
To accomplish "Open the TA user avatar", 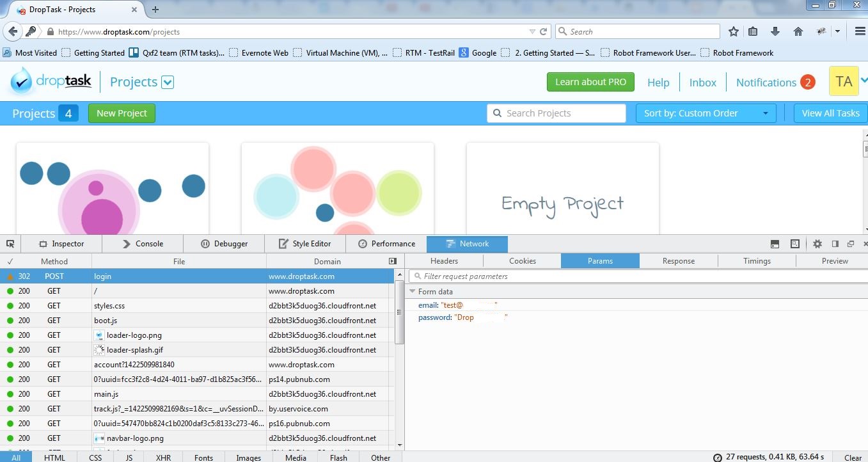I will click(844, 81).
